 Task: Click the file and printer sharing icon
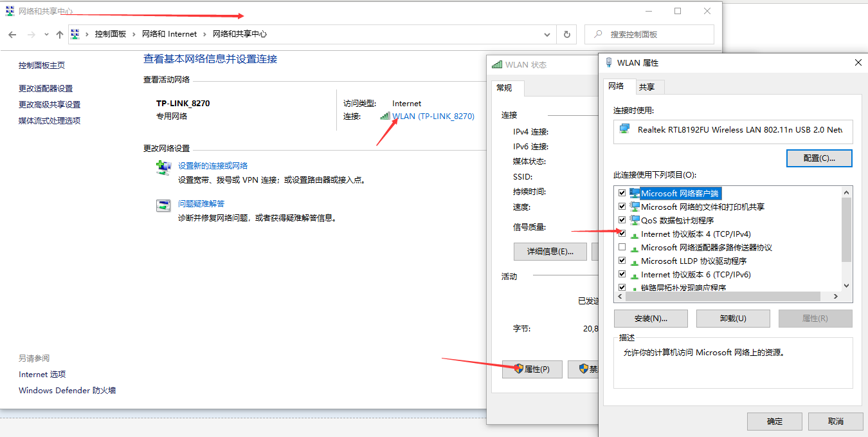point(635,207)
